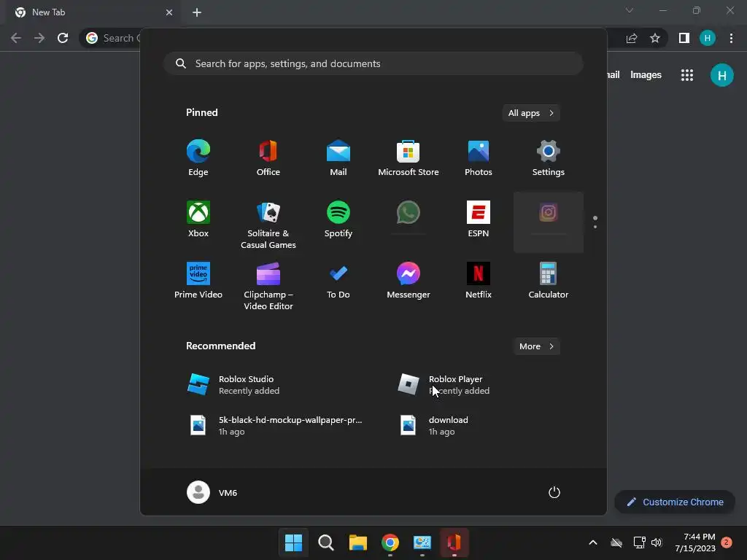The image size is (747, 560).
Task: Go to the next pinned apps page dot
Action: [x=595, y=227]
